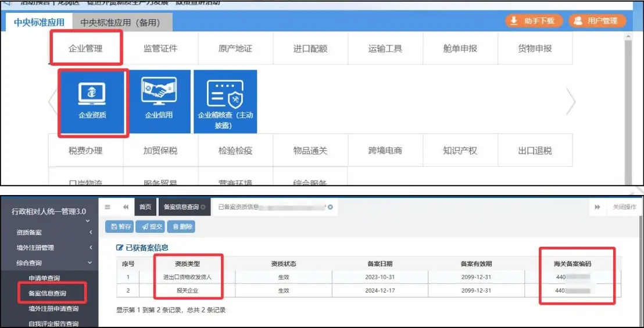The width and height of the screenshot is (644, 328).
Task: Click the 资质状态 column header
Action: point(284,264)
